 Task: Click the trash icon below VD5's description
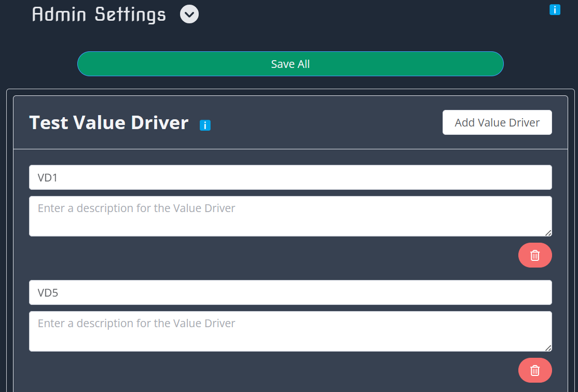535,370
